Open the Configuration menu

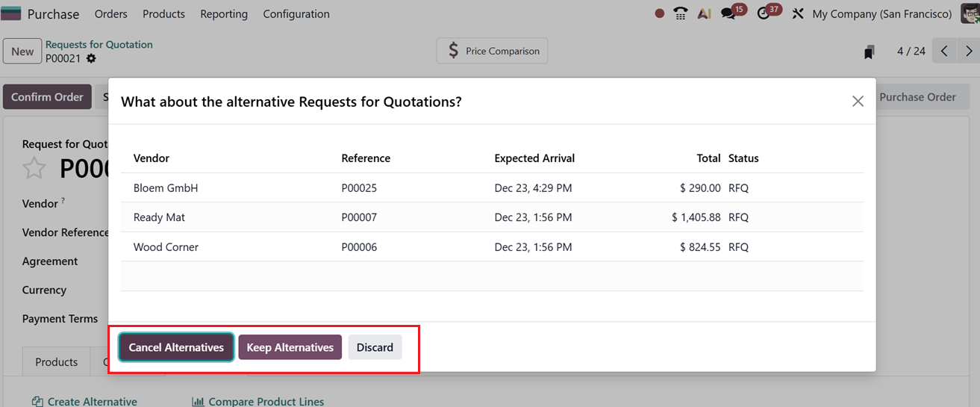pos(296,13)
